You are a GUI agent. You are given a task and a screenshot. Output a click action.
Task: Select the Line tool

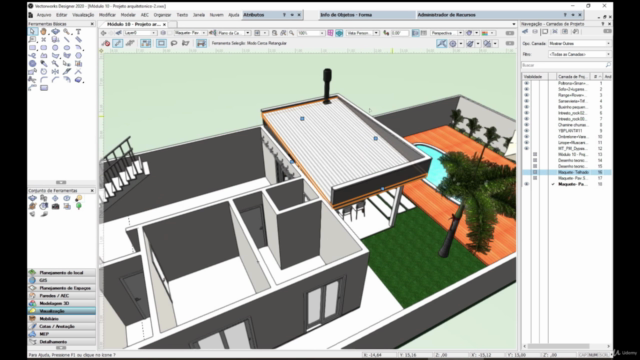(67, 40)
